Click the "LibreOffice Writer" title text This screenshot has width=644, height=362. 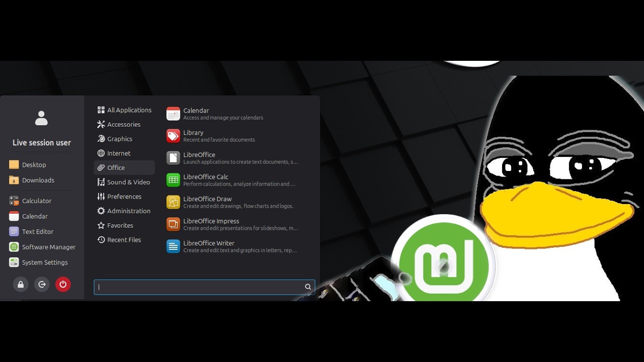pyautogui.click(x=209, y=243)
